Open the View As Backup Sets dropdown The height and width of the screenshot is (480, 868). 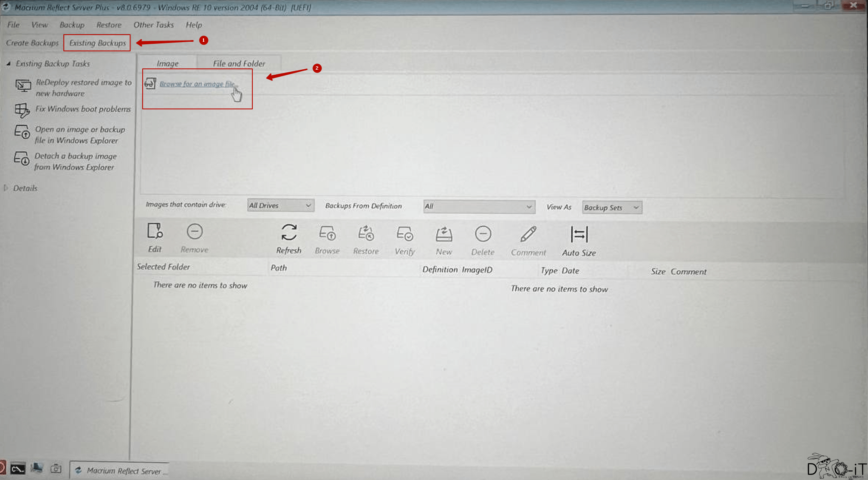click(612, 207)
